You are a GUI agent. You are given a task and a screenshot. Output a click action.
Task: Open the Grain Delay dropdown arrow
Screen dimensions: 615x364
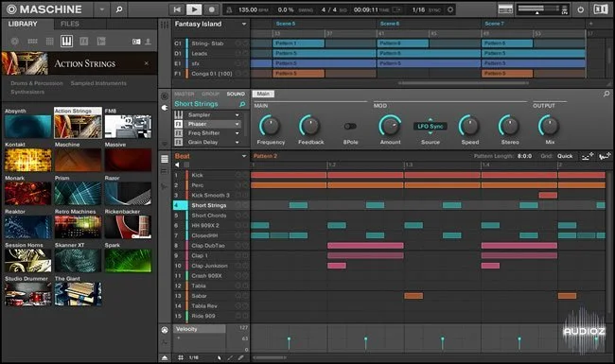(237, 142)
